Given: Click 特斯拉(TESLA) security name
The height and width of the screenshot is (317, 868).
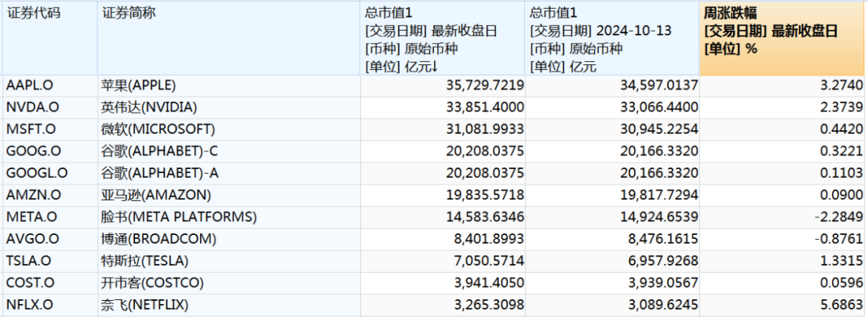Looking at the screenshot, I should point(145,261).
